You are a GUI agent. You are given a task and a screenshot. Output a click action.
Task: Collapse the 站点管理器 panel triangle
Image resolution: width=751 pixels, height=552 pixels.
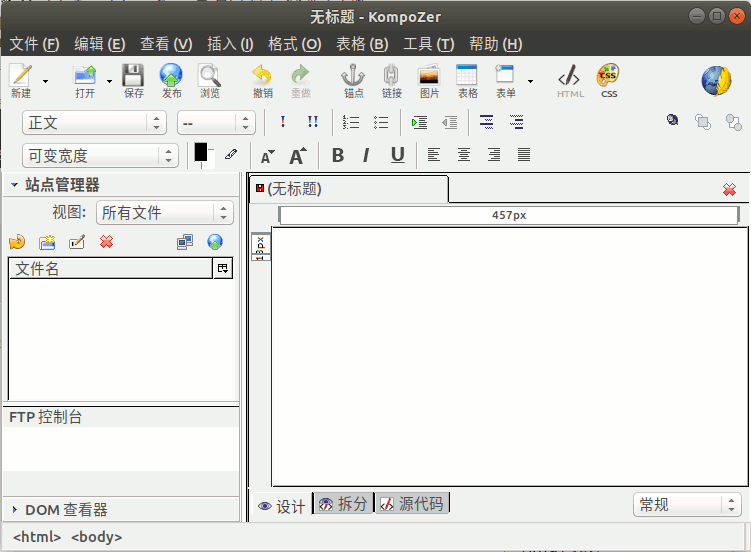click(x=14, y=184)
